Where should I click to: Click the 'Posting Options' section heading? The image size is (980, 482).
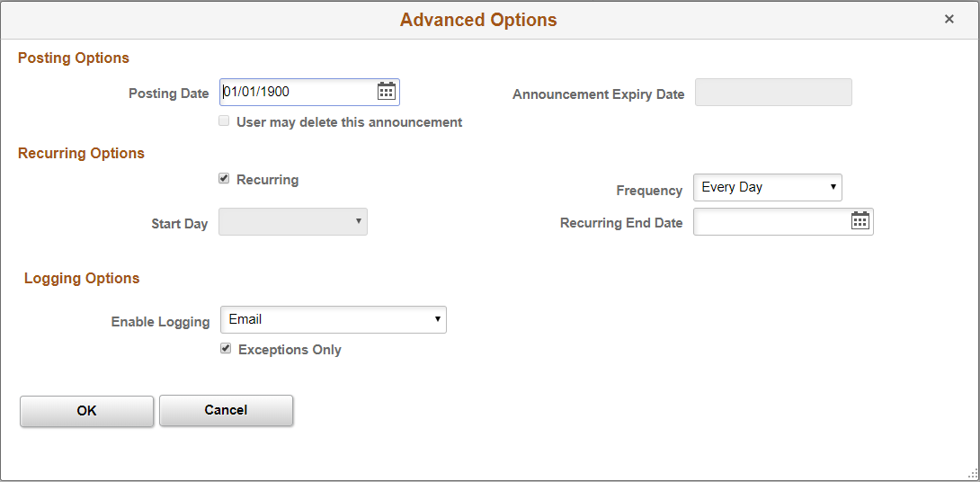point(74,58)
